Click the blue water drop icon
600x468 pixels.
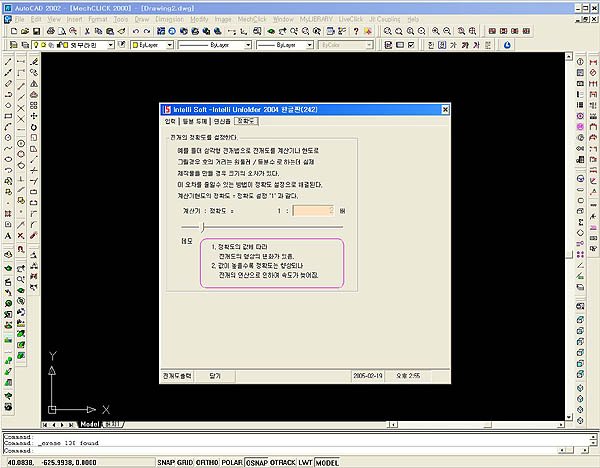(x=507, y=45)
